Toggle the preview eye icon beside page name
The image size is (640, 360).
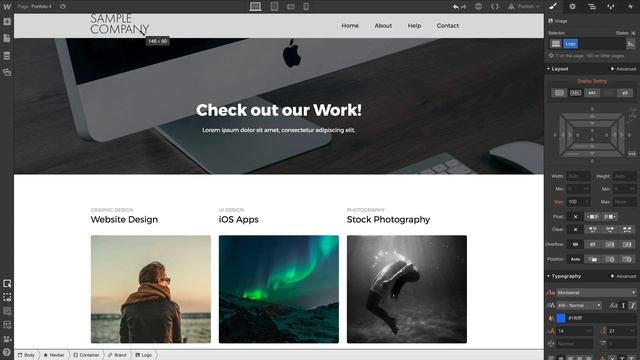62,7
